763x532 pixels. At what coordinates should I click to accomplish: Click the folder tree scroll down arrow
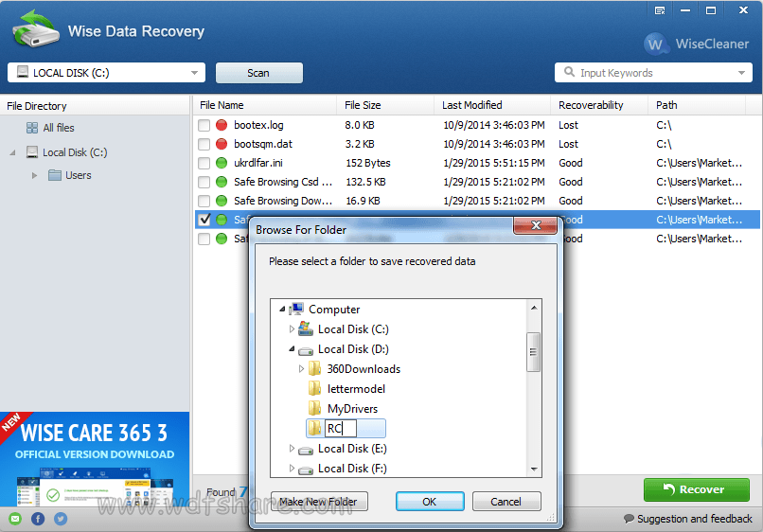534,470
